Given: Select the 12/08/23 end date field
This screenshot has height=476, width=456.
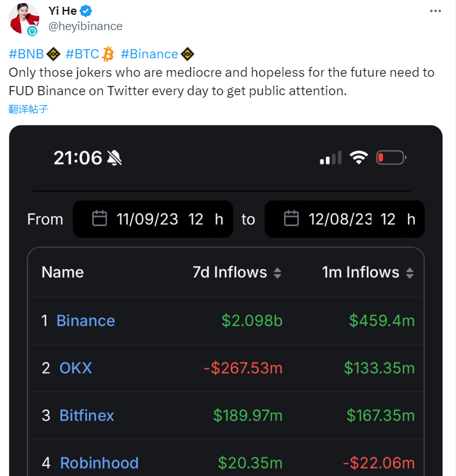Looking at the screenshot, I should [x=340, y=219].
